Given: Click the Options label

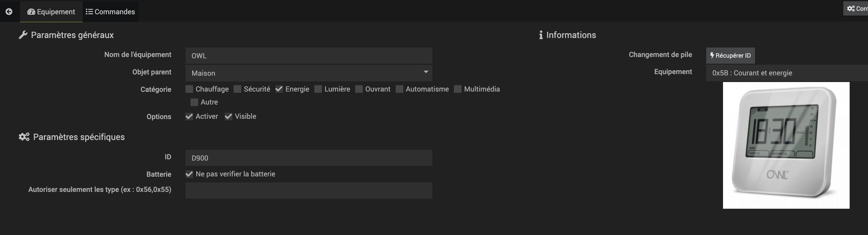Looking at the screenshot, I should 159,117.
